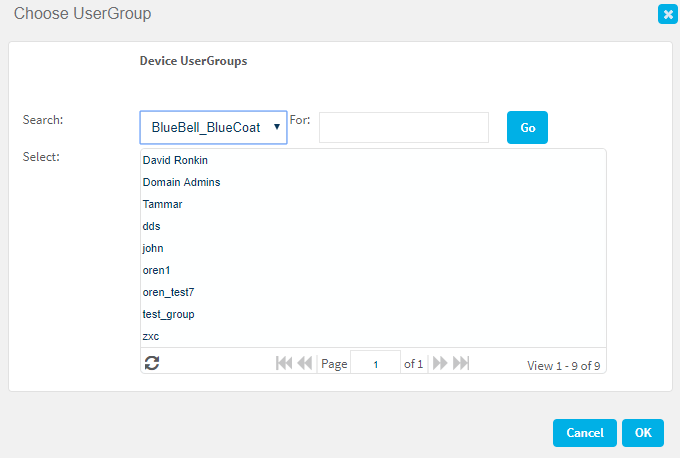Go to previous page of results
This screenshot has width=680, height=458.
coord(304,363)
